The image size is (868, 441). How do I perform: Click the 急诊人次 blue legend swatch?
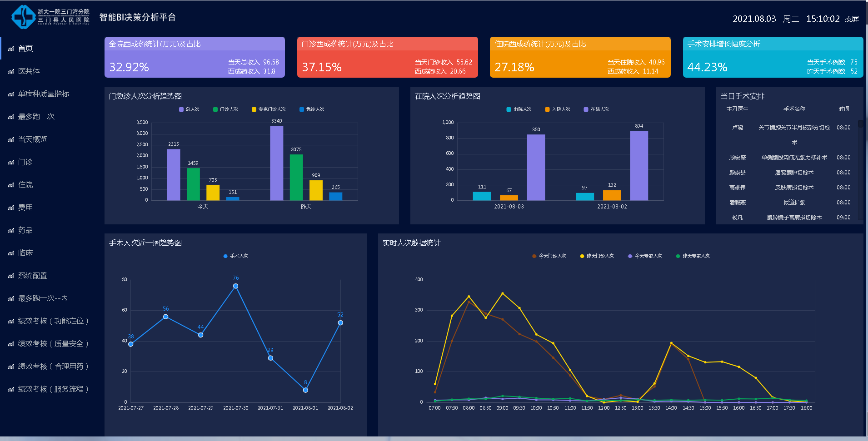(302, 109)
